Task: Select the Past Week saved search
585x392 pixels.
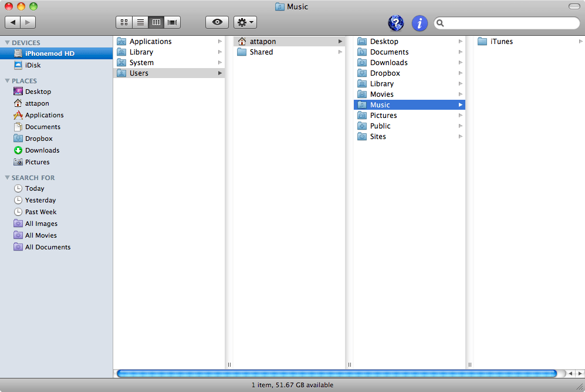Action: [56, 212]
